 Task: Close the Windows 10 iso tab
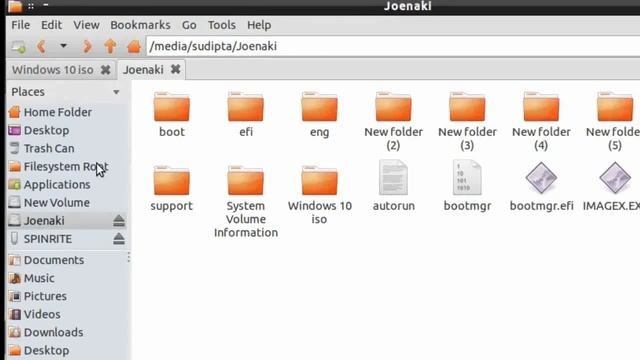pyautogui.click(x=105, y=70)
